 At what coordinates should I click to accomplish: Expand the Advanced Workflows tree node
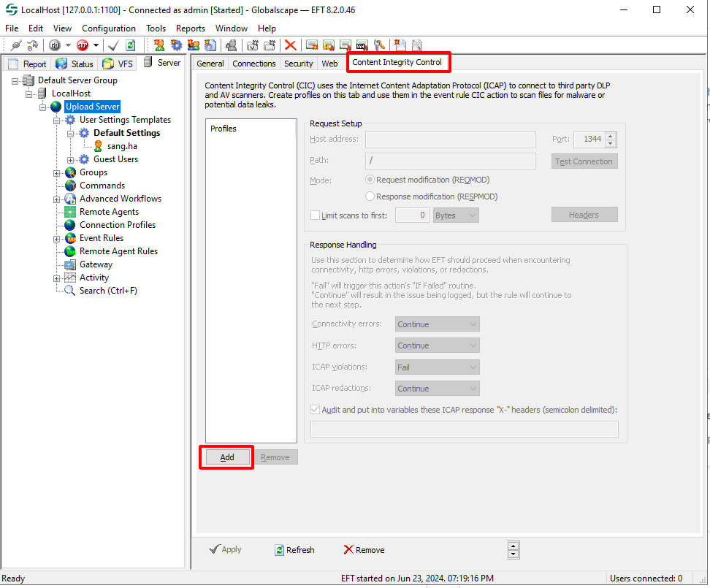[x=56, y=199]
